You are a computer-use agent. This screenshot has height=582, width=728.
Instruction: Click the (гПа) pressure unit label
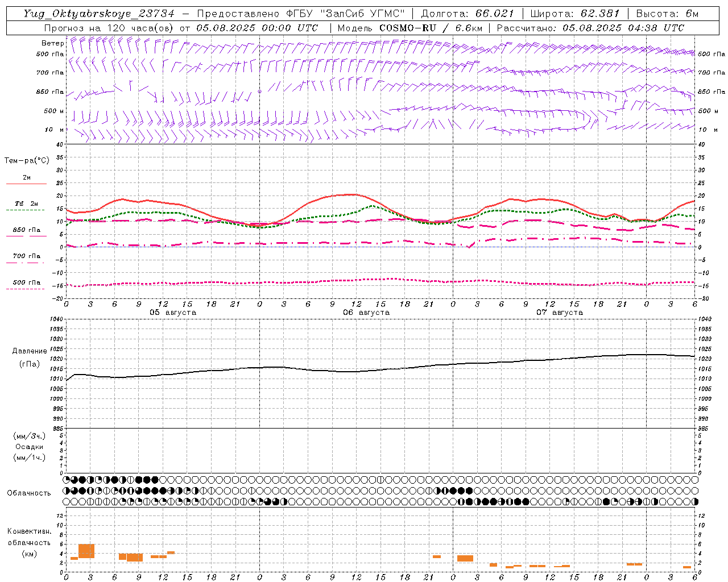point(30,364)
